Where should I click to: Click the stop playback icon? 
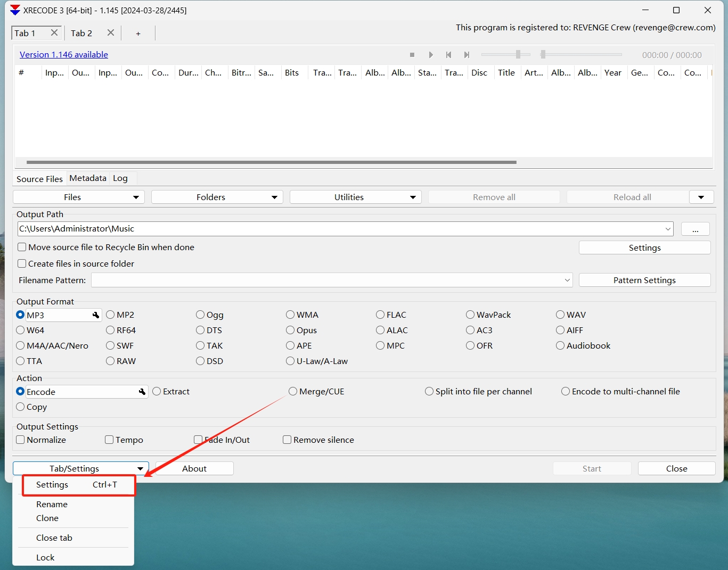412,55
